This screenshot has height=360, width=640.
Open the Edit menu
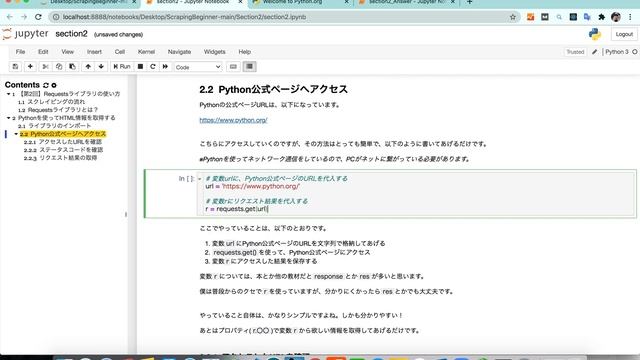pos(43,52)
